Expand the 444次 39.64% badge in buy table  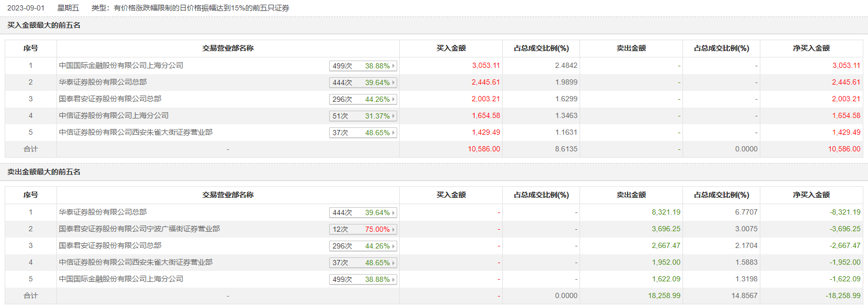click(x=363, y=82)
